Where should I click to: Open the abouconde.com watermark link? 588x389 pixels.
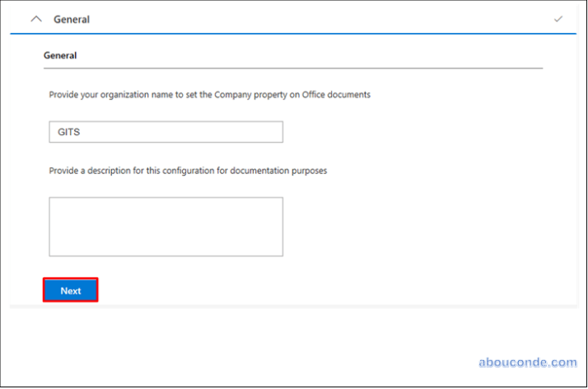[x=527, y=362]
